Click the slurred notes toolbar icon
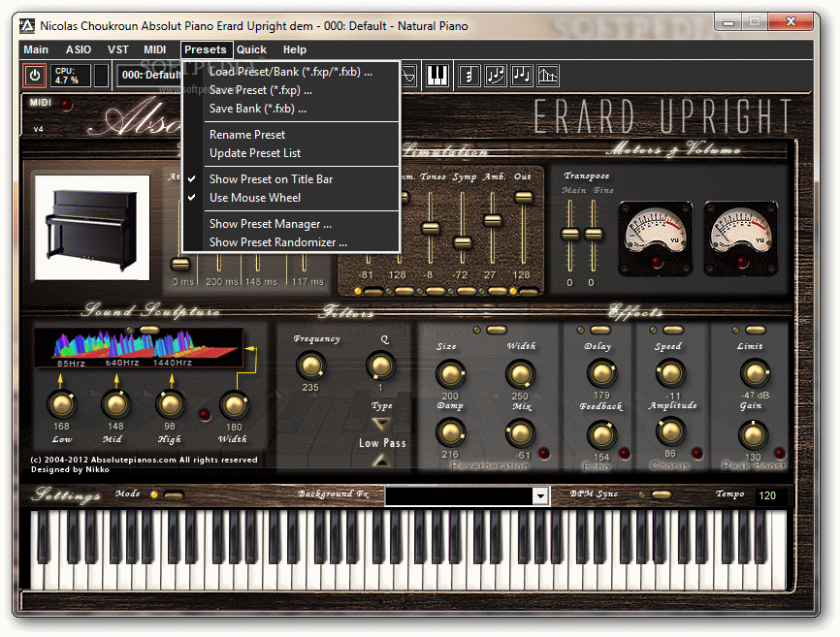This screenshot has height=637, width=840. pos(496,76)
